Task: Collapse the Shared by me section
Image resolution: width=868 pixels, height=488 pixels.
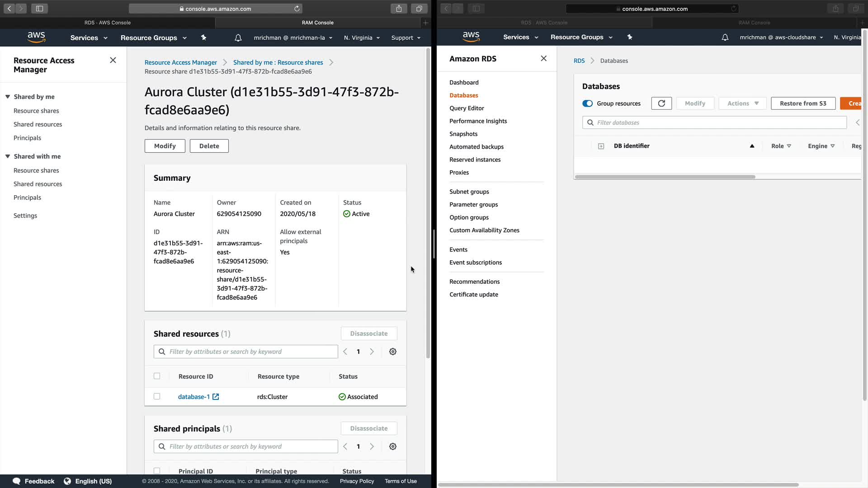Action: click(8, 97)
